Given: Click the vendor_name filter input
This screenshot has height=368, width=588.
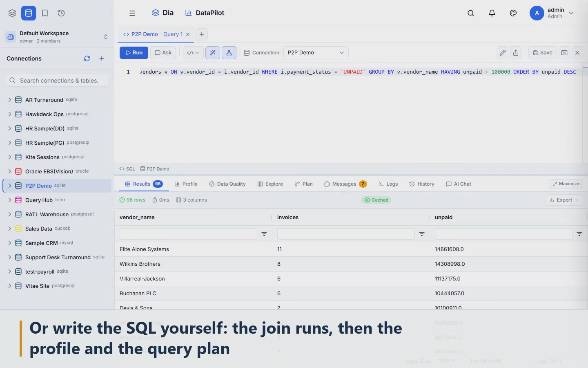Looking at the screenshot, I should 188,234.
